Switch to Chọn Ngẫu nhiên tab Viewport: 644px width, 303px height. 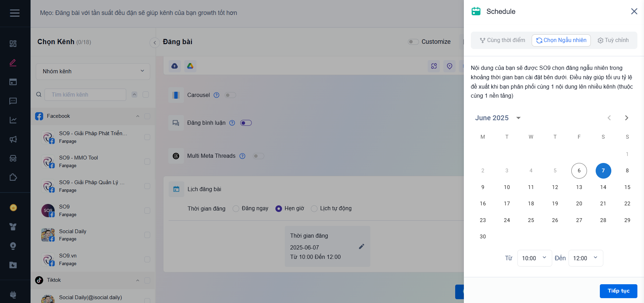[x=561, y=40]
